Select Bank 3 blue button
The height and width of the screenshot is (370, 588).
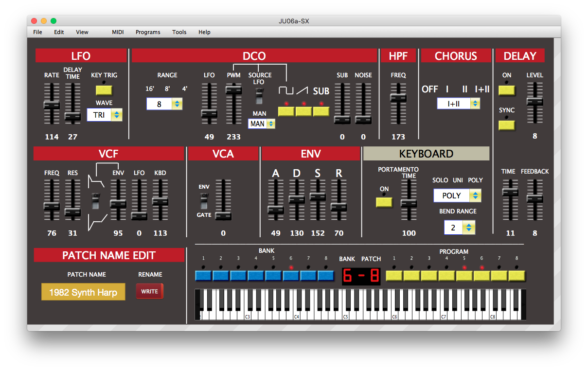point(238,276)
